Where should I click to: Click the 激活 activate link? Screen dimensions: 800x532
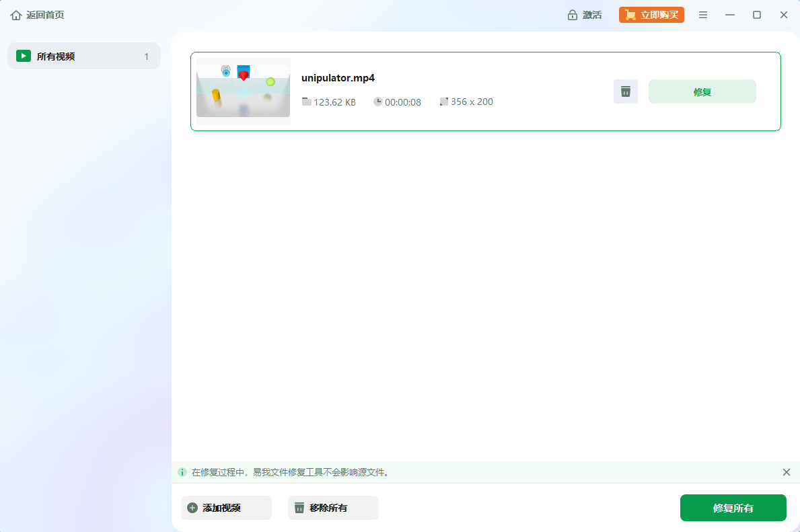click(592, 15)
